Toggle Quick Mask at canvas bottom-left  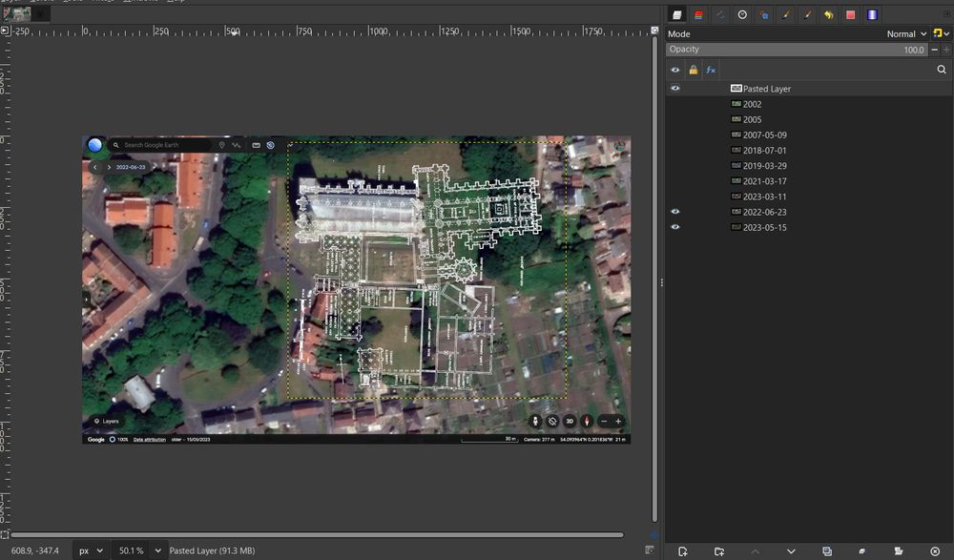point(5,534)
